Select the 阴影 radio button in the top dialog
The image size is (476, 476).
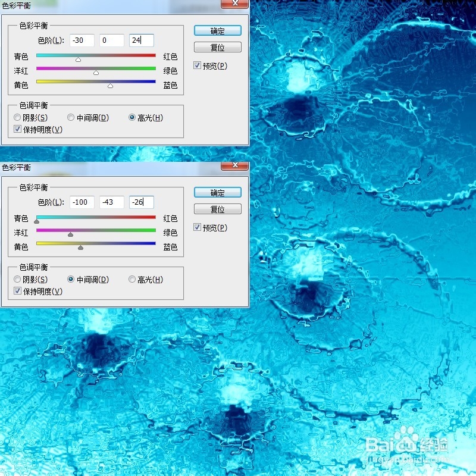tap(17, 117)
